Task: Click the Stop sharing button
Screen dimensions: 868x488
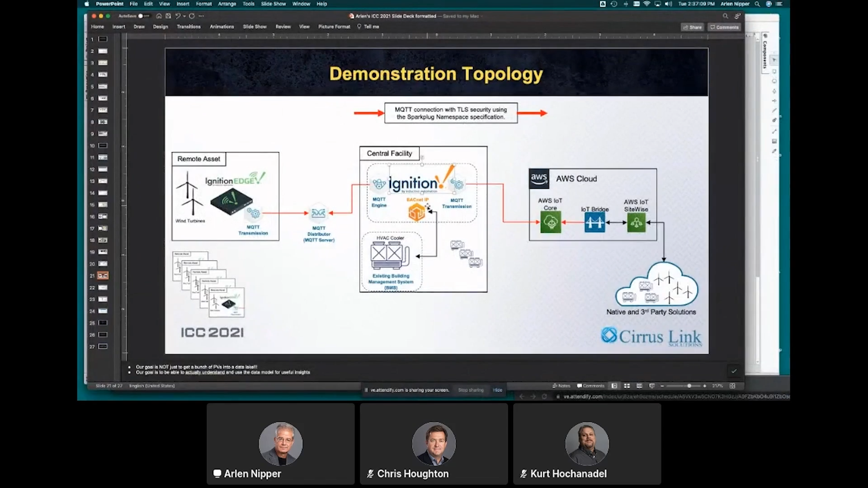Action: pyautogui.click(x=471, y=389)
